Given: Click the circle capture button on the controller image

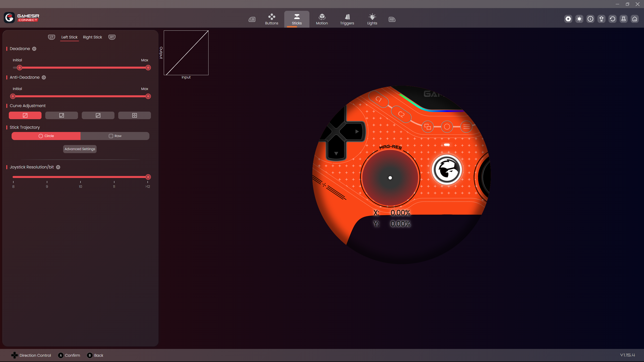Looking at the screenshot, I should coord(447,127).
